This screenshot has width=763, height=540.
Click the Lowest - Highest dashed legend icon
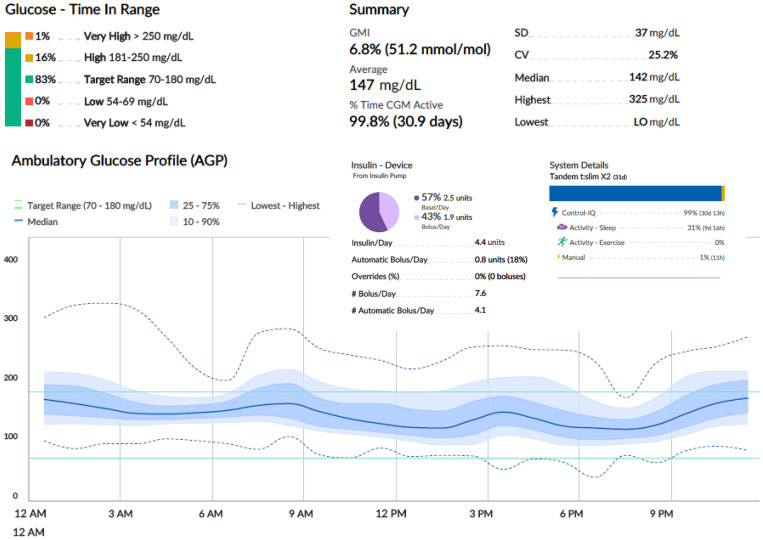241,205
